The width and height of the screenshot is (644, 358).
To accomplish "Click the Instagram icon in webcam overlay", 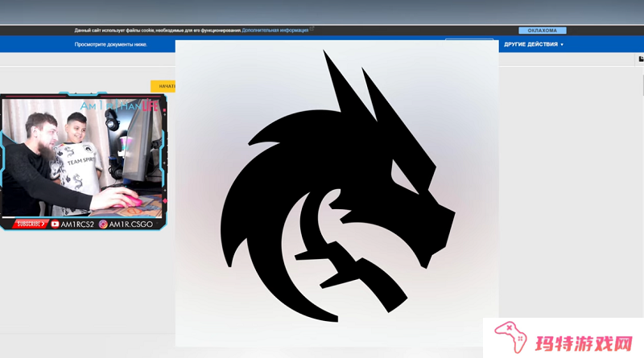I will (103, 224).
